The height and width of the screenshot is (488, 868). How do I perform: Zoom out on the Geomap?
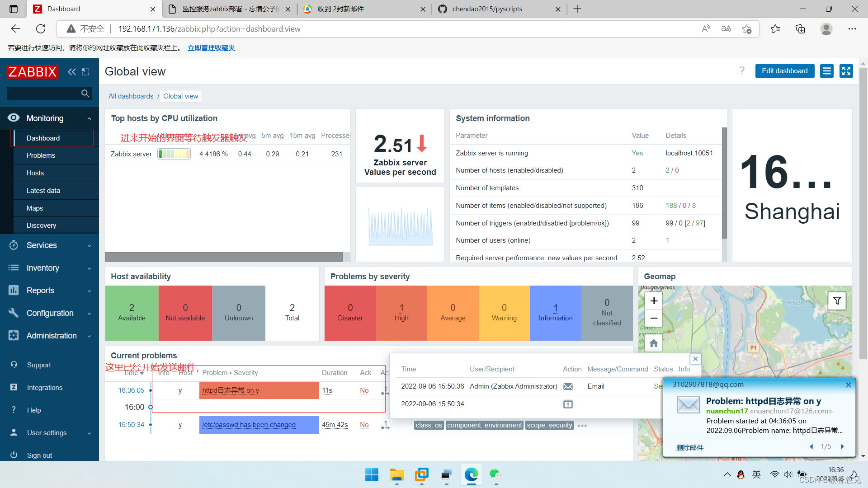click(654, 318)
